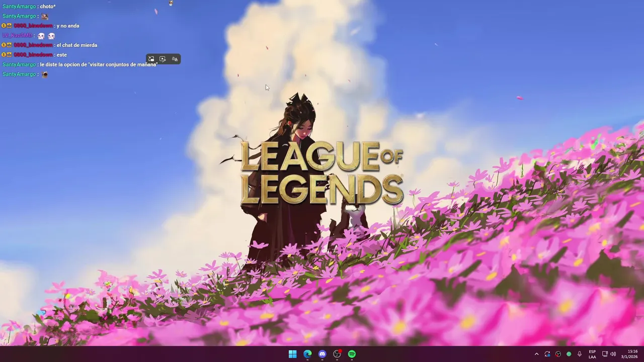Open Microsoft Edge from the taskbar

point(307,354)
